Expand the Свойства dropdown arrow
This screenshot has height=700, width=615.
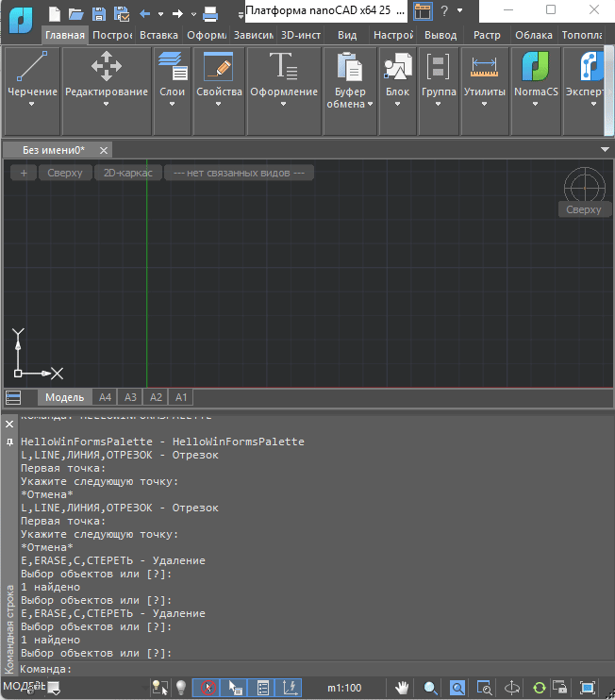tap(218, 105)
